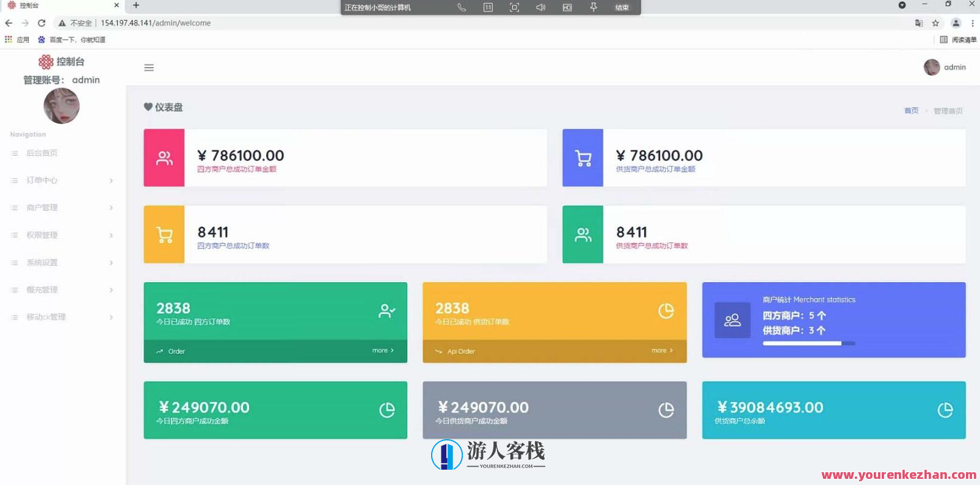Expand the 订单中心 sidebar chevron
Screen dimensions: 980x485
click(x=111, y=181)
